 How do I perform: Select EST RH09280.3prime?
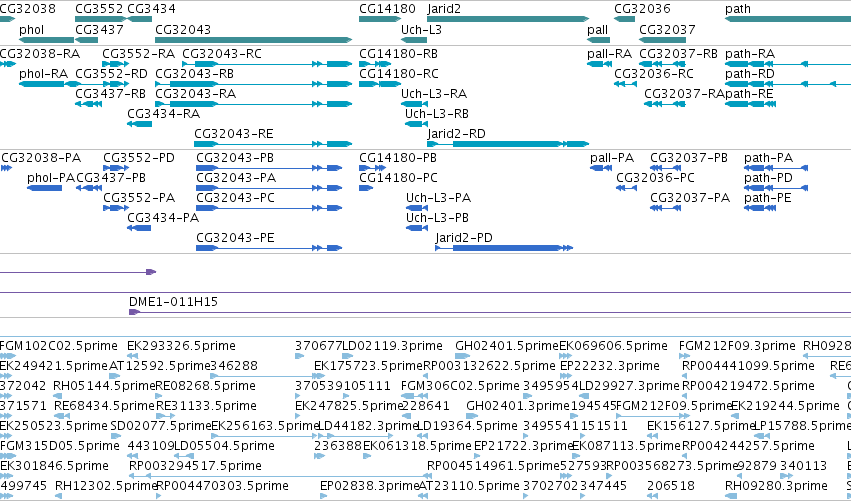(x=776, y=486)
